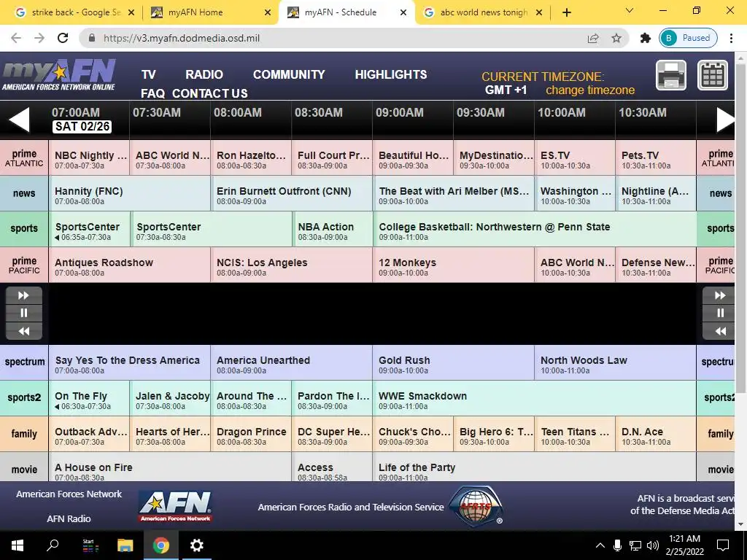Click right-side pause scroll button
Screen dimensions: 747x560
pyautogui.click(x=720, y=313)
